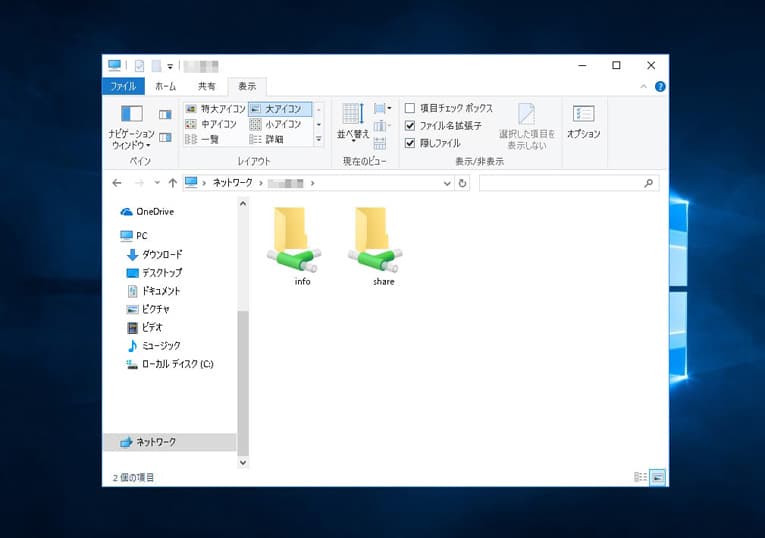The height and width of the screenshot is (538, 765).
Task: Uncheck 隠しファイル checkbox
Action: (x=410, y=143)
